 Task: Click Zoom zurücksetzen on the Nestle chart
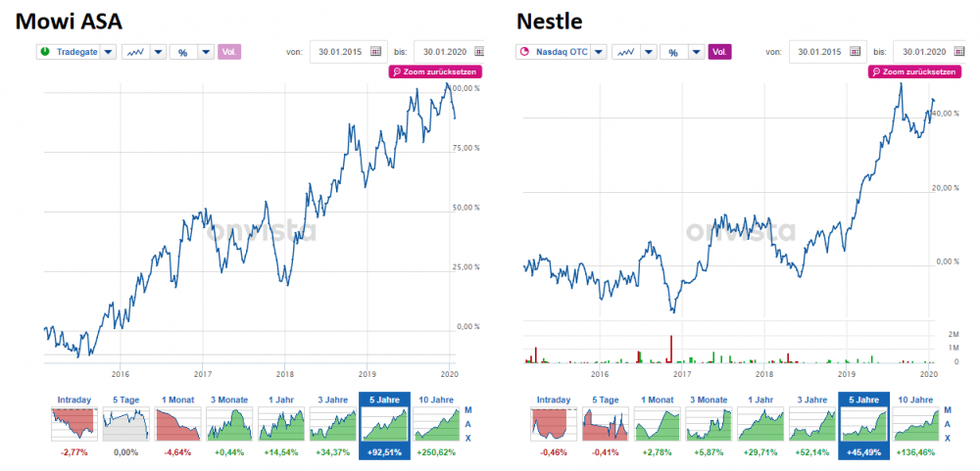click(x=914, y=71)
